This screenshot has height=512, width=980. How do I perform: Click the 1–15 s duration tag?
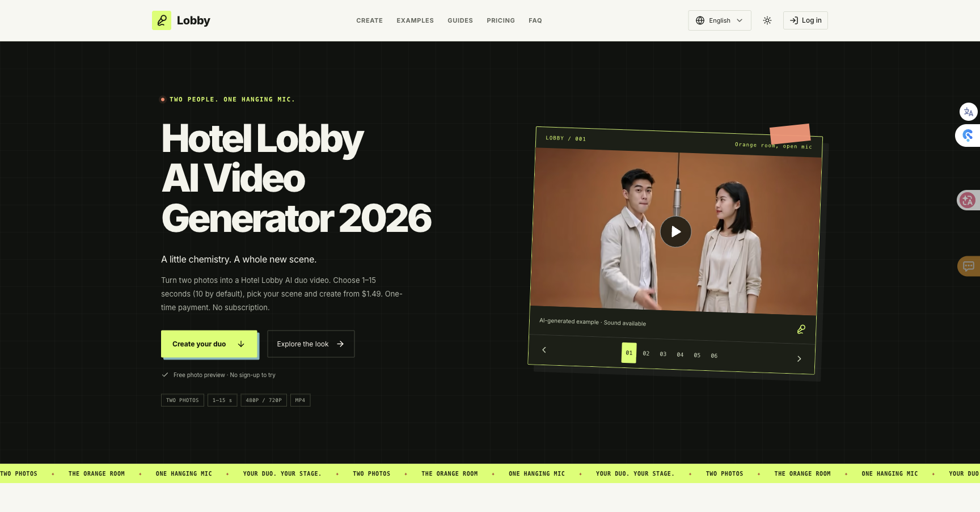[x=222, y=400]
